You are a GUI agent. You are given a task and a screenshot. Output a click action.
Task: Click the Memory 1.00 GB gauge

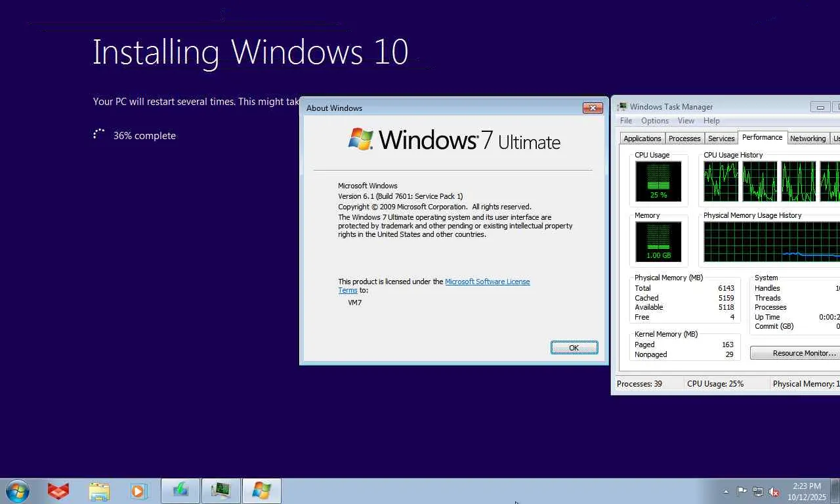[x=658, y=241]
